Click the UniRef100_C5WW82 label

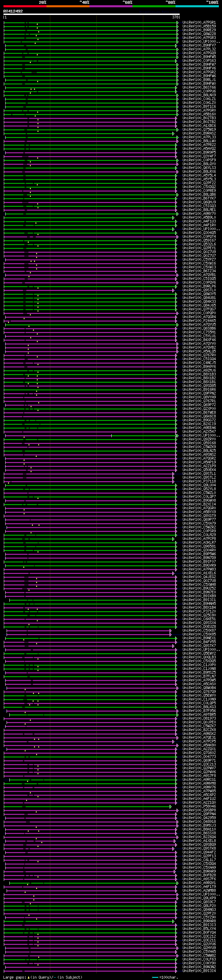coord(199,956)
